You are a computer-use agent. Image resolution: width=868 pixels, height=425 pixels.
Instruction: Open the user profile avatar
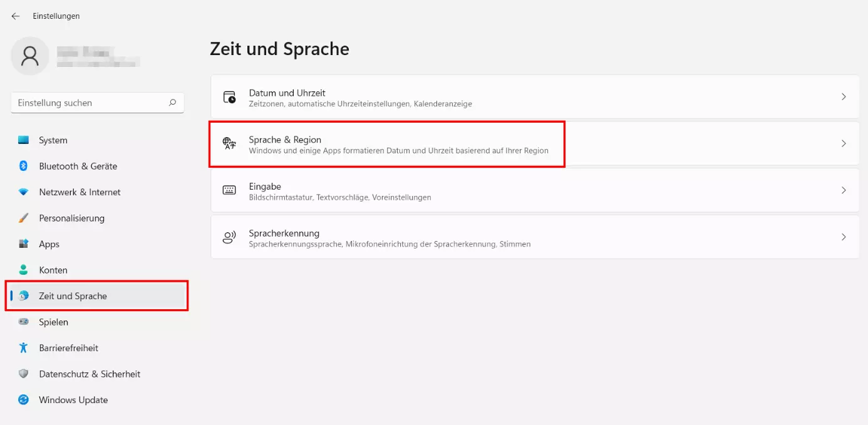click(x=30, y=56)
